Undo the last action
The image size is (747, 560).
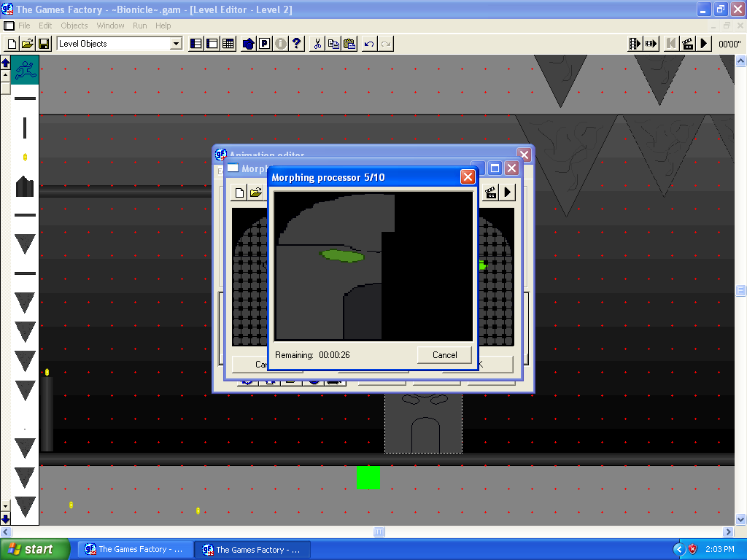(x=370, y=44)
